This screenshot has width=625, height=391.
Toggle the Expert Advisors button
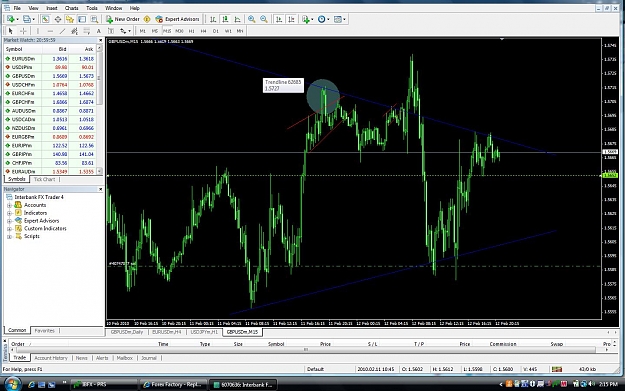(x=177, y=19)
